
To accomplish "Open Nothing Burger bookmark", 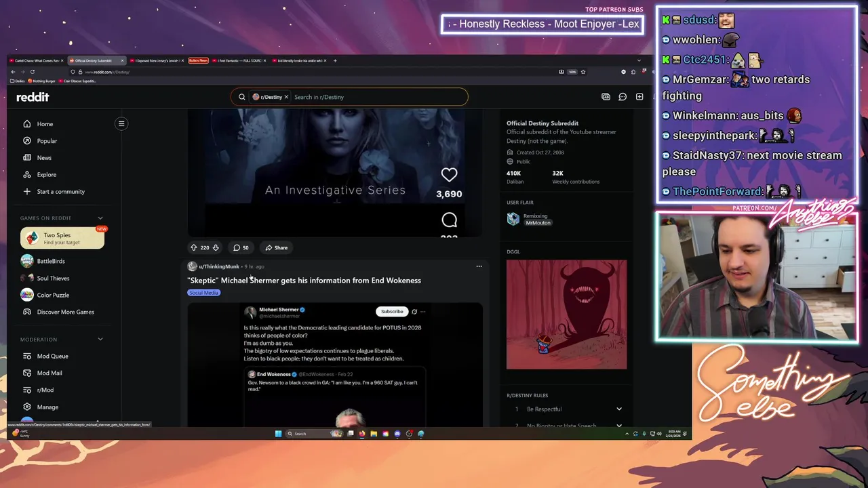I will tap(42, 81).
